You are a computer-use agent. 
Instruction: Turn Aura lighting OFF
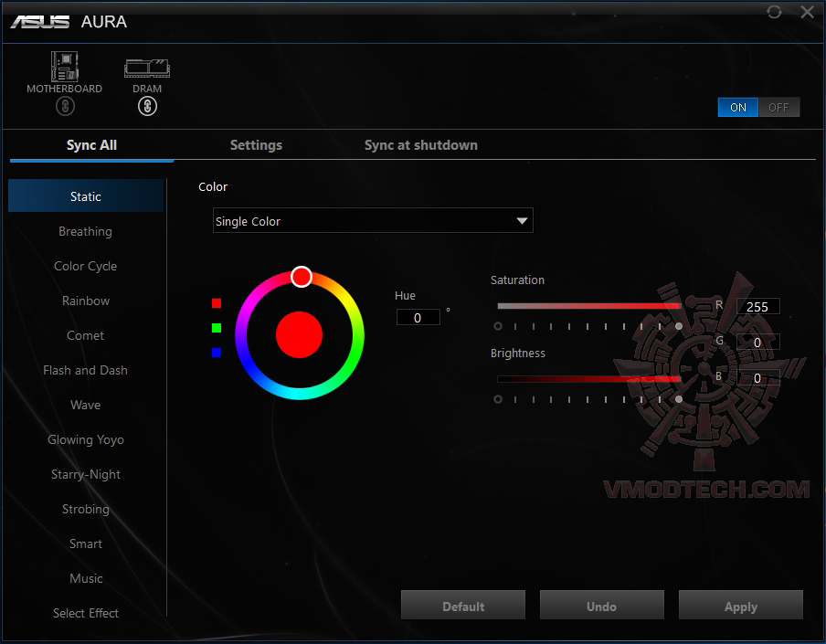[x=778, y=107]
